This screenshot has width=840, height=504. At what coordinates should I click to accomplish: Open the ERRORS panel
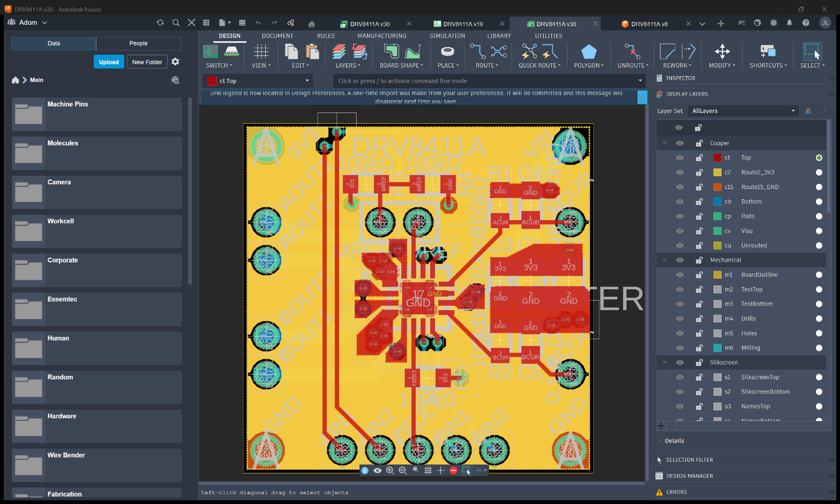click(677, 492)
